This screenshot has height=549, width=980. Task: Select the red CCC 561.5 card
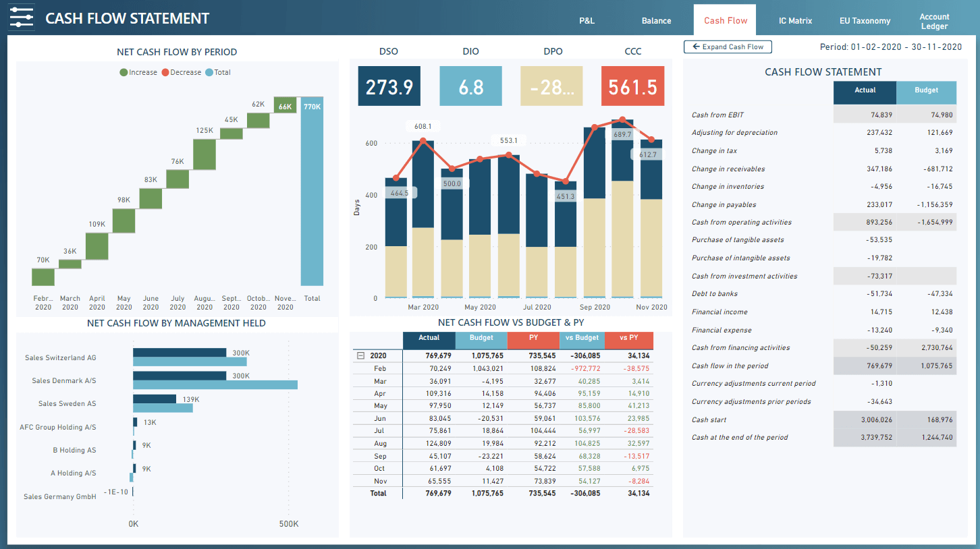click(632, 86)
